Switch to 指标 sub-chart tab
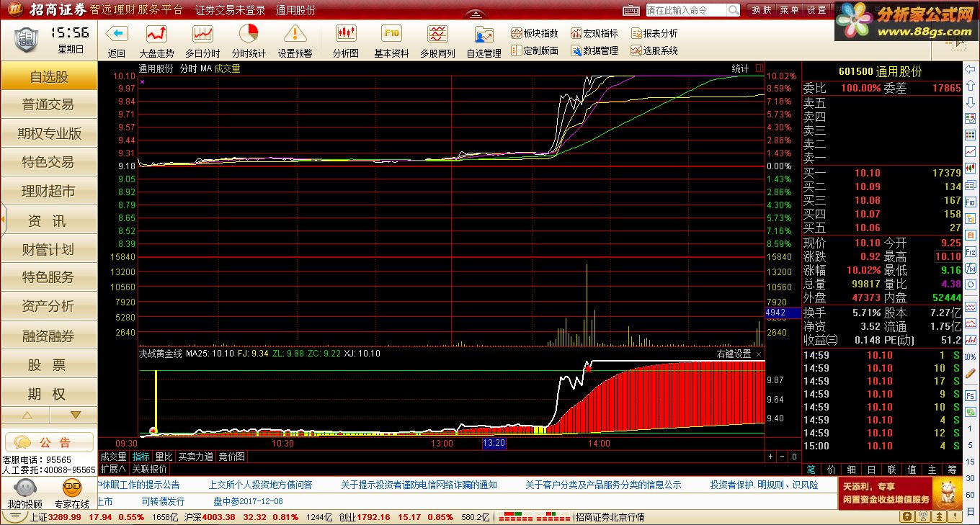 [141, 457]
